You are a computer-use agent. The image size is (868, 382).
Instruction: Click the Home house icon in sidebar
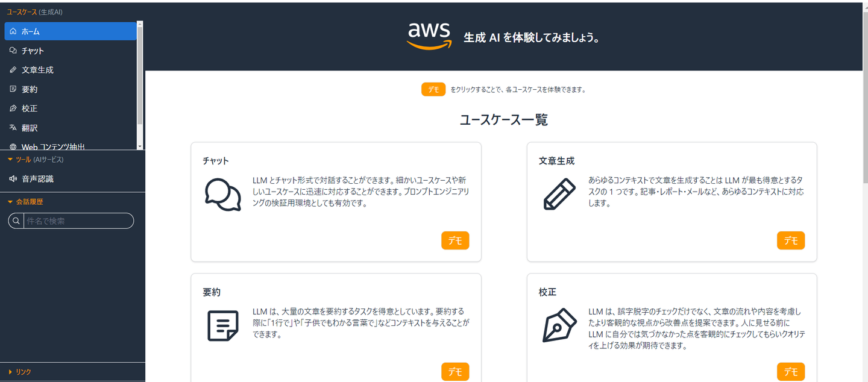[x=13, y=31]
